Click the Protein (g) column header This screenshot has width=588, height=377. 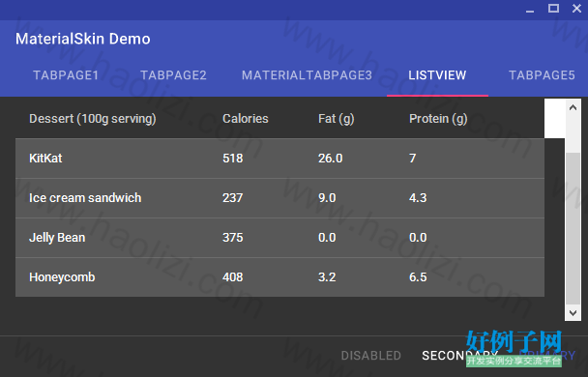point(438,119)
